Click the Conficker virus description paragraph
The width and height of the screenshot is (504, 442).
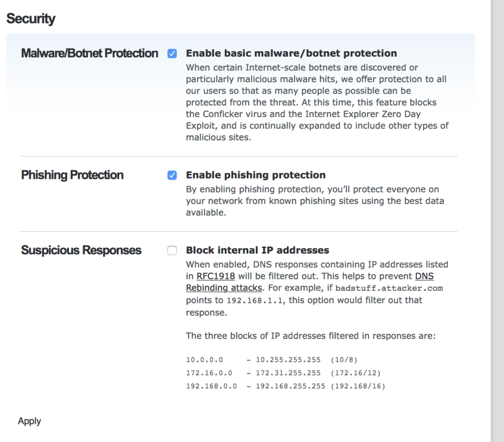pyautogui.click(x=316, y=102)
